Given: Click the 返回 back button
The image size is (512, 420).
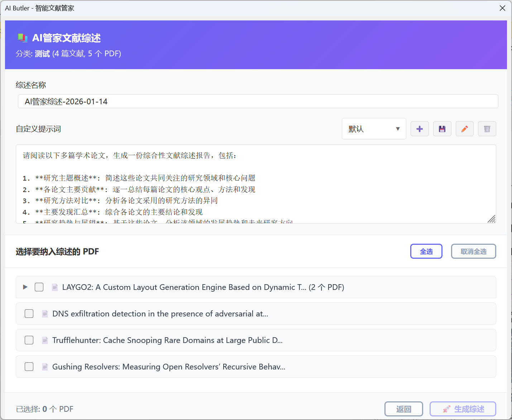Looking at the screenshot, I should 403,409.
